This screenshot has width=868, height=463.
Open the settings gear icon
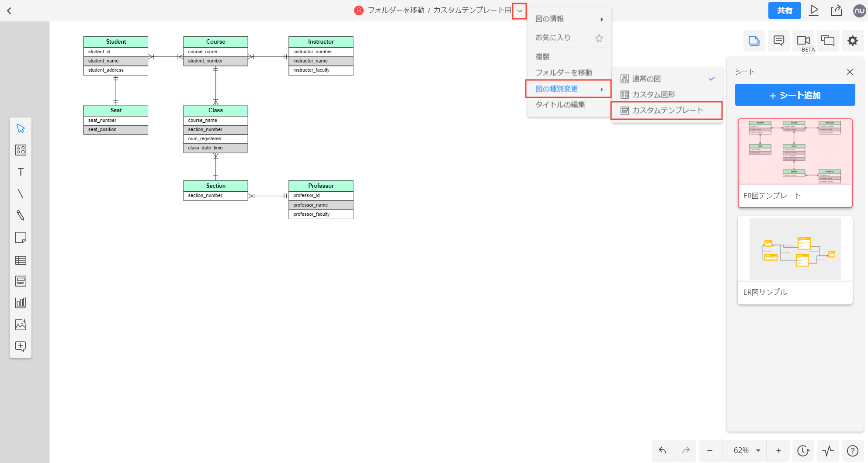(852, 41)
